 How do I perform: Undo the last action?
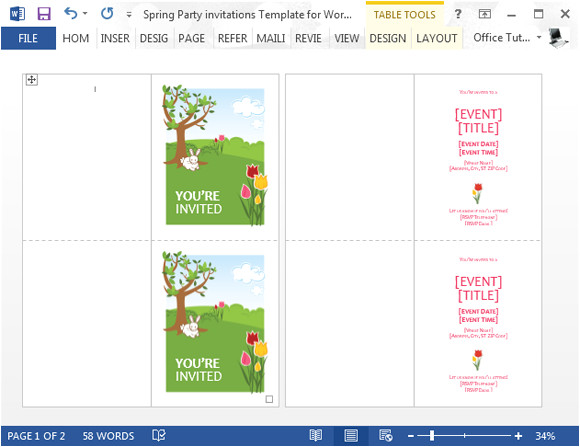tap(70, 13)
